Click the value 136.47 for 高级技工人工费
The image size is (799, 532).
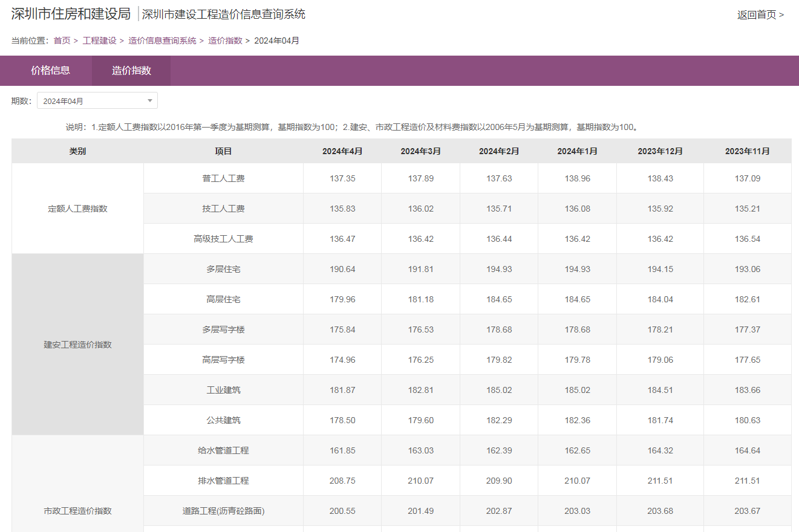pyautogui.click(x=342, y=239)
